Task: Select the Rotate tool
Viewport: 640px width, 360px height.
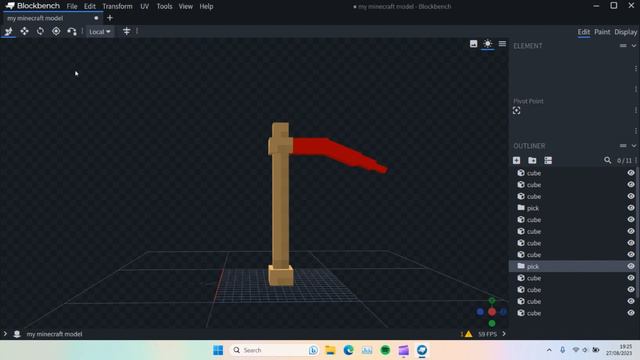Action: coord(40,31)
